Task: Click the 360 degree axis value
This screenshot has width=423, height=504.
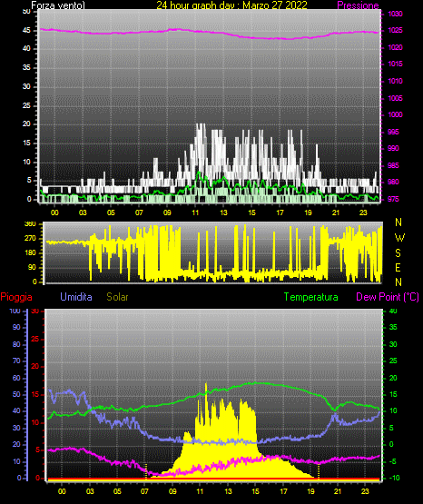Action: (30, 224)
